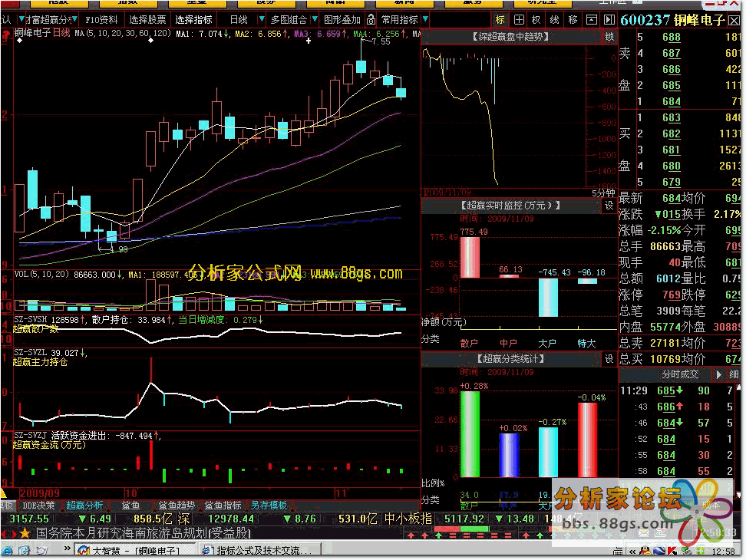Click the 大户 cyan bar in 超赢实时监控

[548, 298]
